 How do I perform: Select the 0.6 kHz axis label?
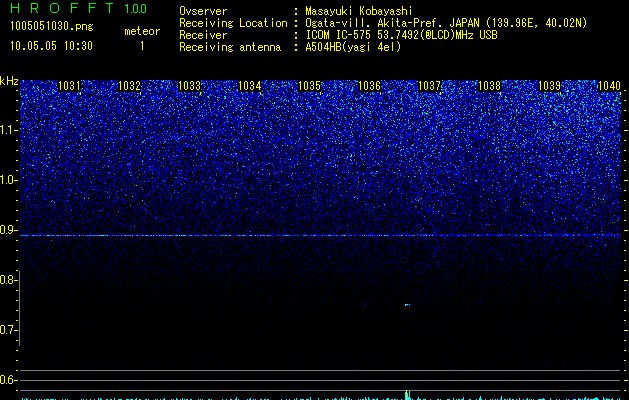click(x=7, y=380)
